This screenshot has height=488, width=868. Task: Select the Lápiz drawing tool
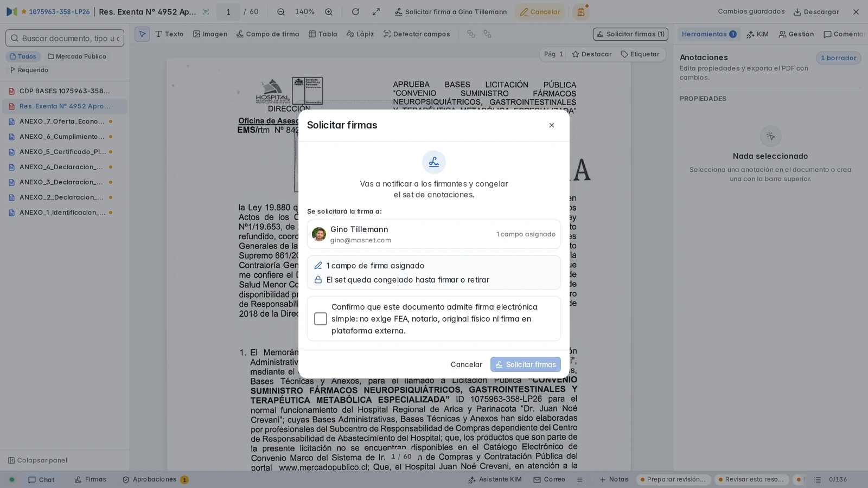pyautogui.click(x=360, y=34)
